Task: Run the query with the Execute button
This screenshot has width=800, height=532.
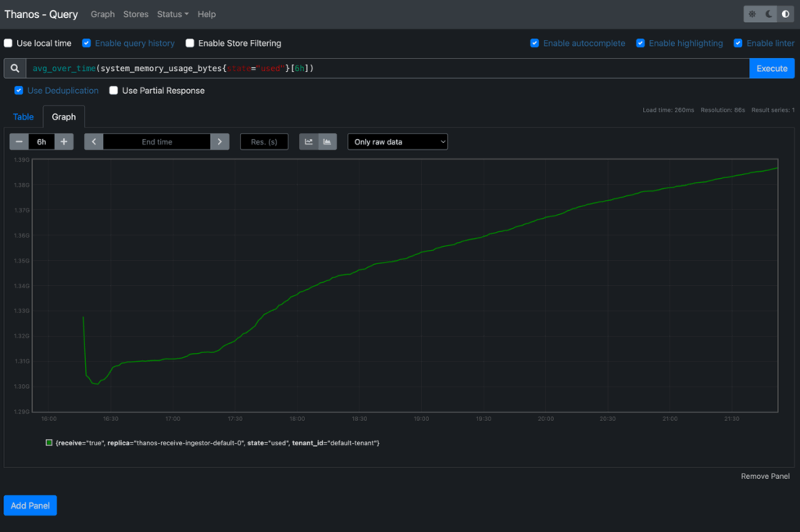Action: (771, 68)
